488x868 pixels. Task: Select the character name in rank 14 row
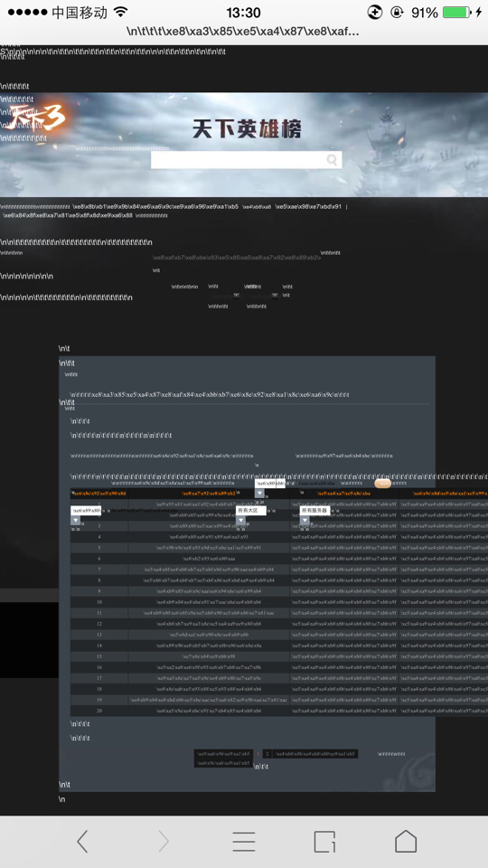(209, 646)
